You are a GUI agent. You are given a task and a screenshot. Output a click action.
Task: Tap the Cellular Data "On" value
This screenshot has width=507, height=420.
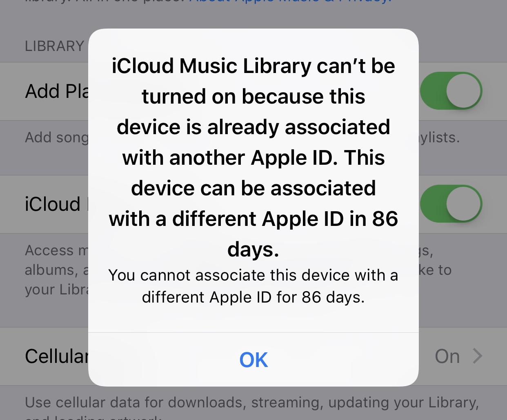(x=447, y=356)
